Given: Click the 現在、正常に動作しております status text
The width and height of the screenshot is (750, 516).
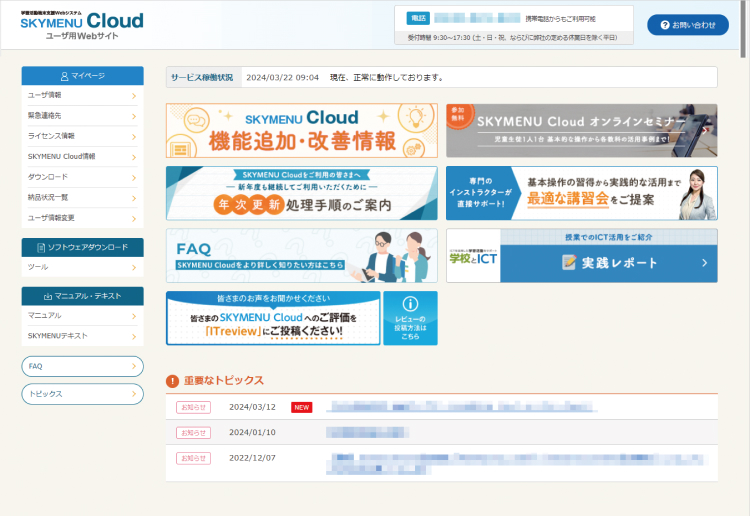Looking at the screenshot, I should 386,77.
